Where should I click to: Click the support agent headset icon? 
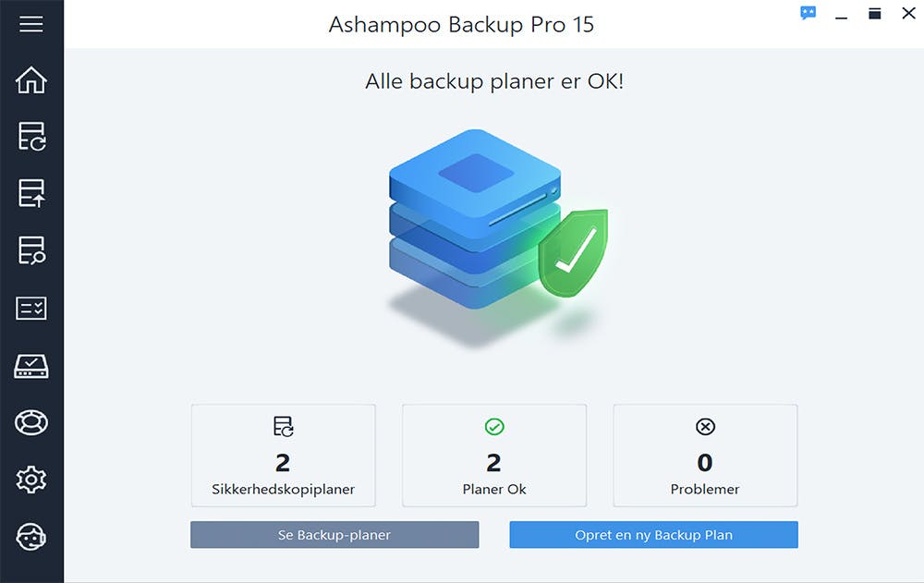(x=31, y=537)
